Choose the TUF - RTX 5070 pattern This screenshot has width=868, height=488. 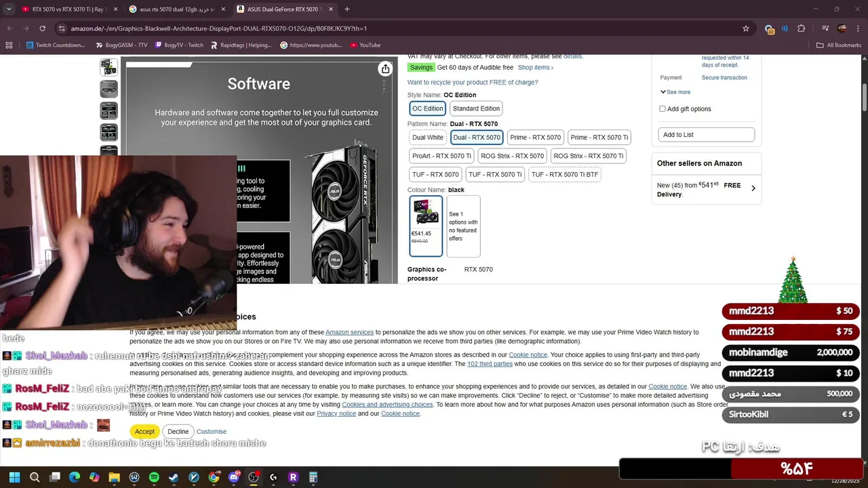435,174
